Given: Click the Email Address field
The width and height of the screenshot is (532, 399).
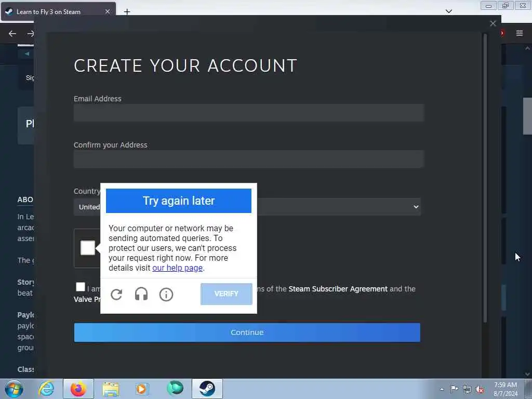Looking at the screenshot, I should [249, 113].
